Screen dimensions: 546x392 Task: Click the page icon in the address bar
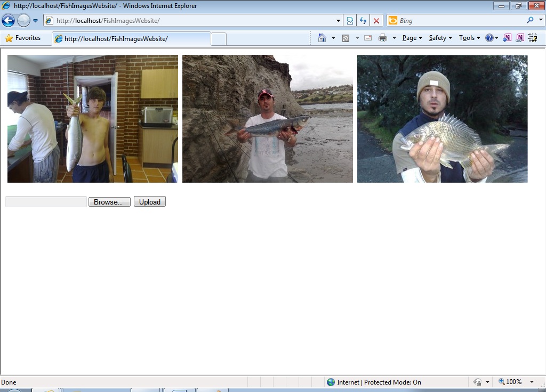(49, 21)
